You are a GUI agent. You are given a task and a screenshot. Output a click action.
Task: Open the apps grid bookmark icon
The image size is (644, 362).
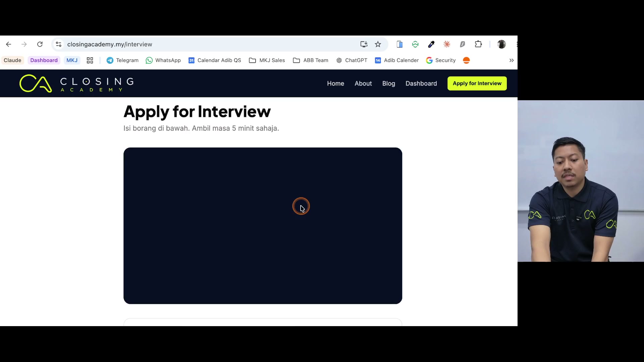pos(90,60)
